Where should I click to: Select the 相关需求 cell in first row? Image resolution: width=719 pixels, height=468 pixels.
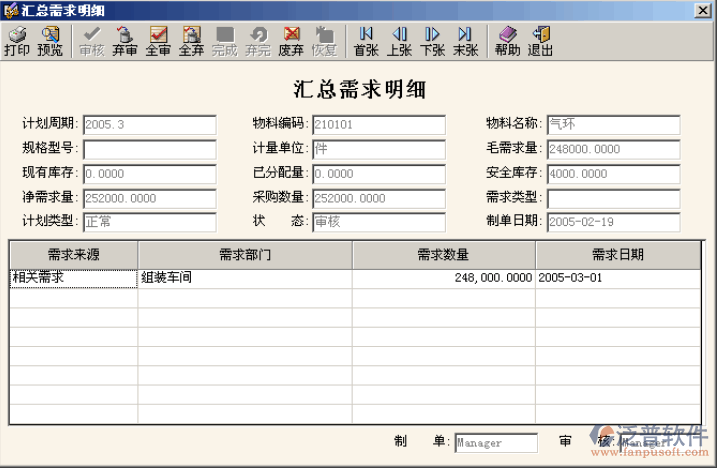[73, 278]
